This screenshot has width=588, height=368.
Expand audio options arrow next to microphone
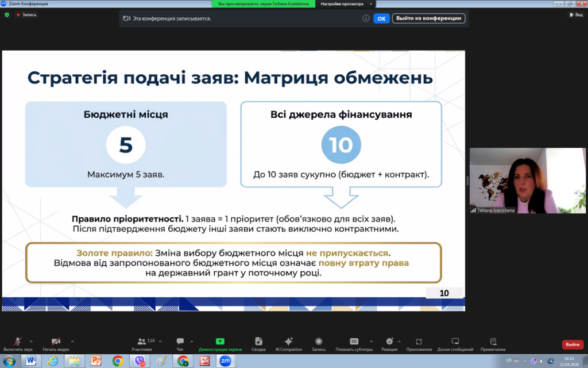(x=31, y=341)
